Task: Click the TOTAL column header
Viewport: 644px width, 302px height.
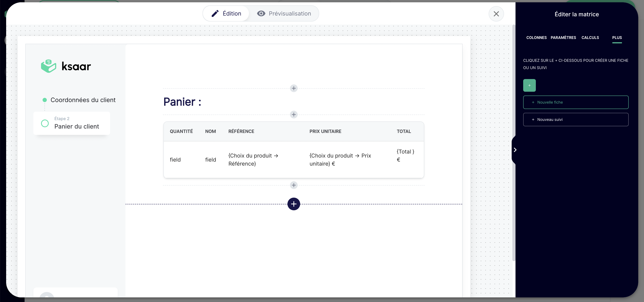Action: (404, 131)
